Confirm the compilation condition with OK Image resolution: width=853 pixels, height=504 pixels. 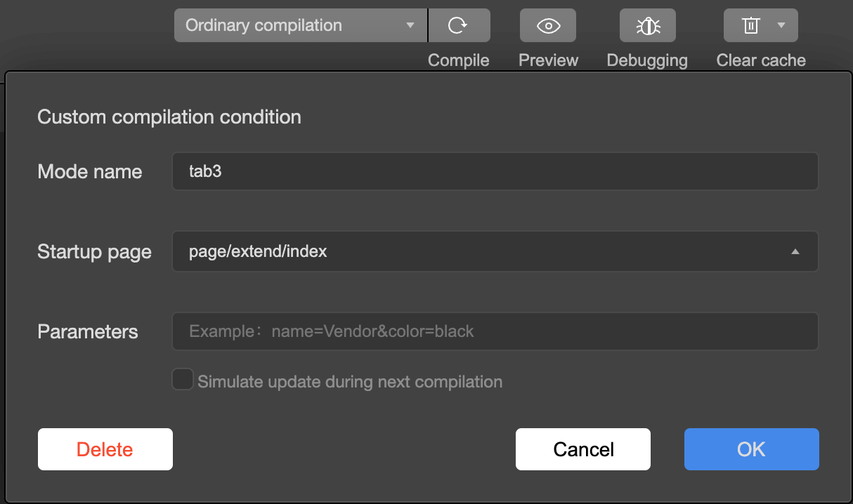[x=751, y=449]
